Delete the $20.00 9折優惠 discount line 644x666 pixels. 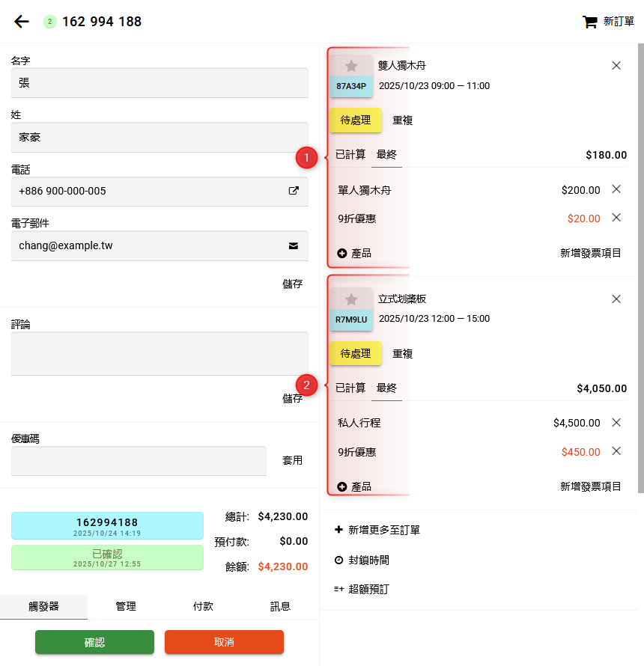click(616, 218)
